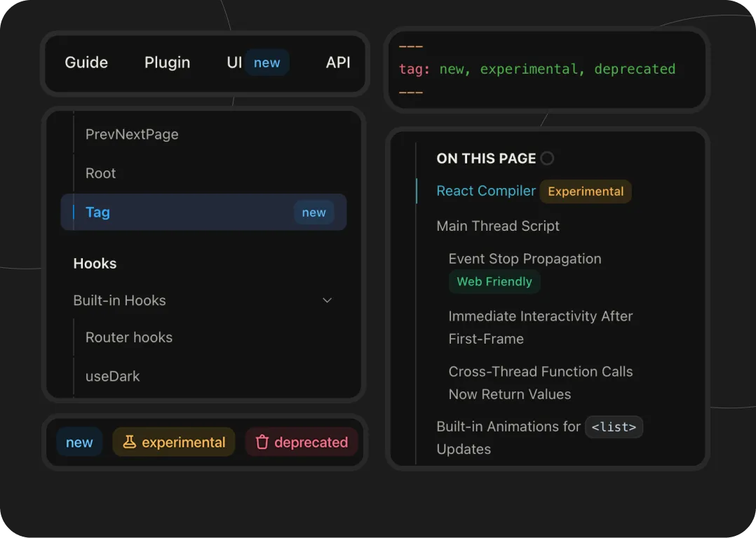Select PrevNextPage in the sidebar
The height and width of the screenshot is (538, 756).
(x=132, y=134)
